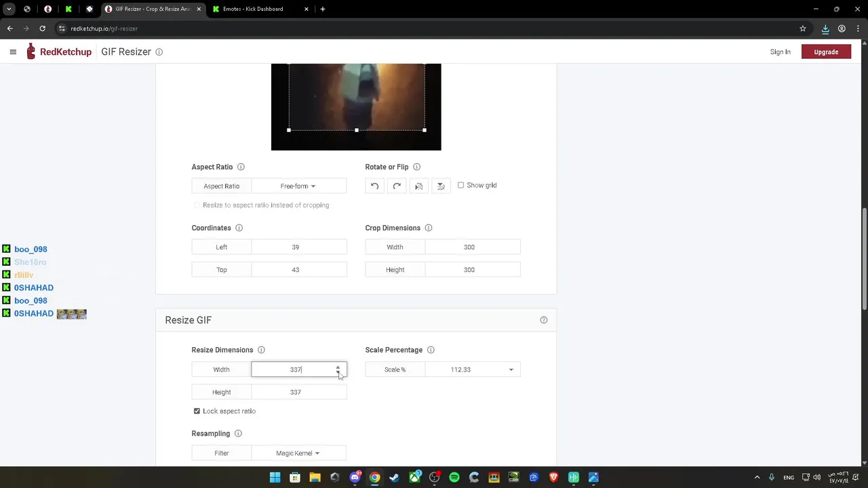Click the resize Height field
Screen dimensions: 868x488
pyautogui.click(x=298, y=392)
